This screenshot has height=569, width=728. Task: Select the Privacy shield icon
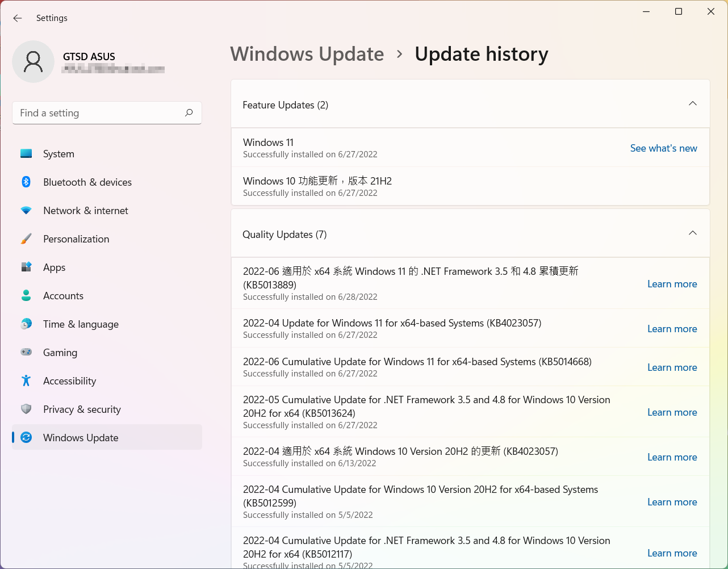26,409
